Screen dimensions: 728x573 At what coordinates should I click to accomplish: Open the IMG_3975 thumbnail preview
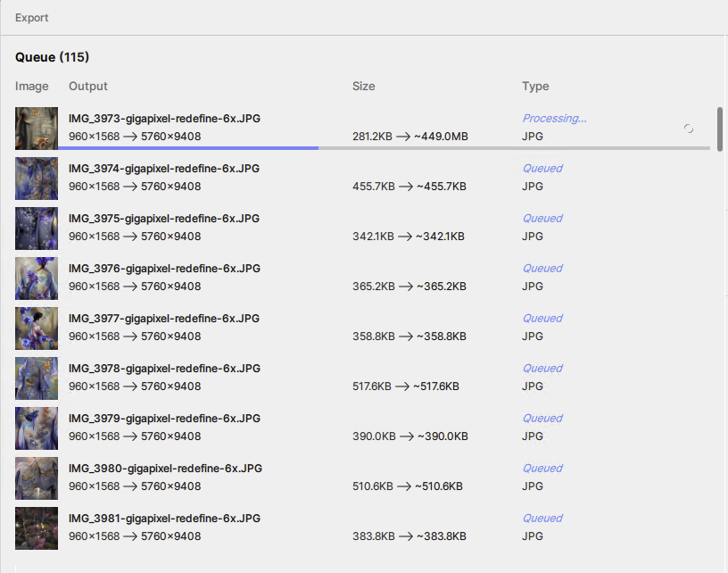(37, 228)
